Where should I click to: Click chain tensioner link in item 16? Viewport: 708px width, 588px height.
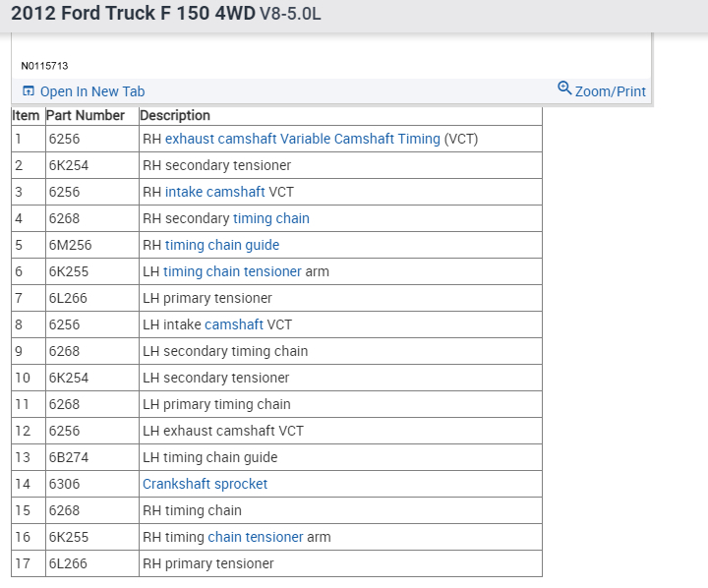tap(256, 537)
